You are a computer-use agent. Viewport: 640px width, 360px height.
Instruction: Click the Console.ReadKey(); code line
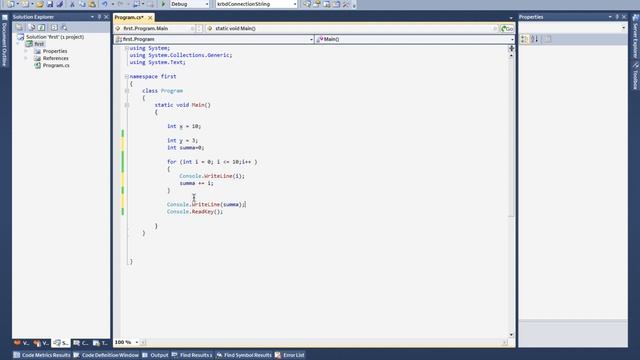click(195, 212)
